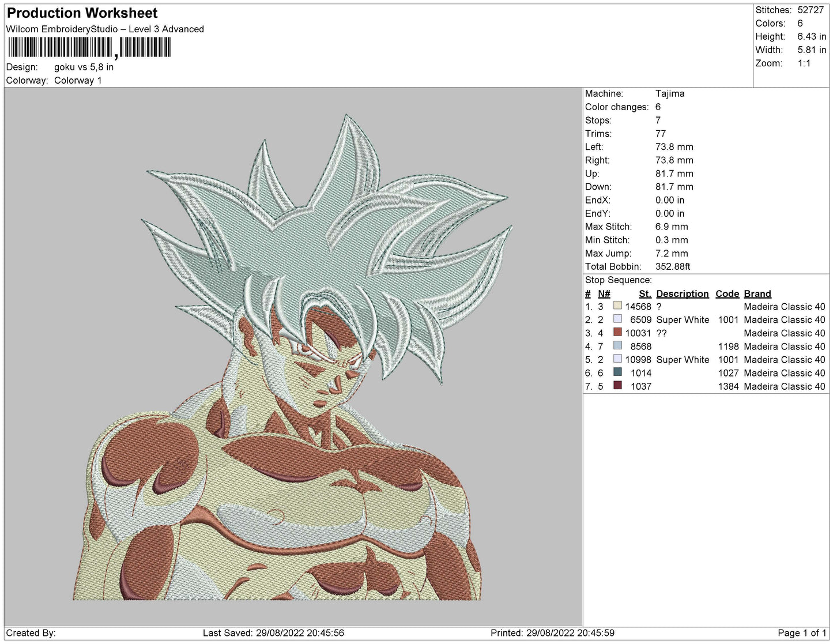Viewport: 833px width, 644px height.
Task: Click thread code 1198 in stop 4
Action: tap(729, 347)
